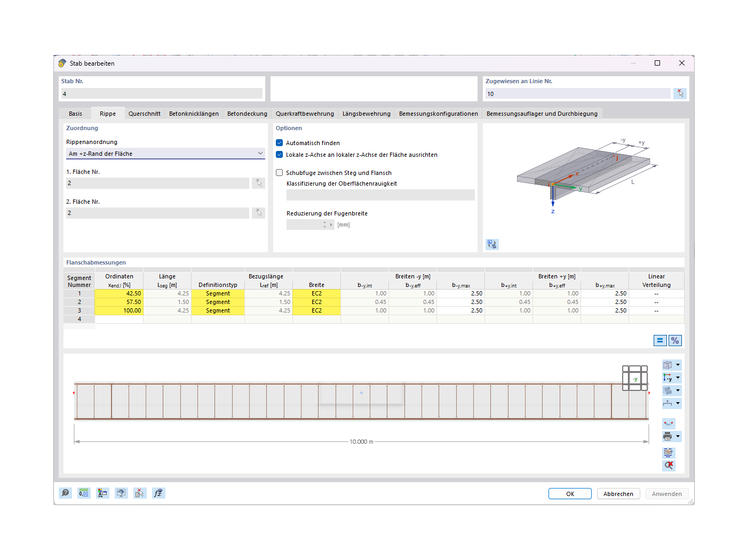Click the Segment definition type cell in row 1
Image resolution: width=747 pixels, height=560 pixels.
click(218, 293)
